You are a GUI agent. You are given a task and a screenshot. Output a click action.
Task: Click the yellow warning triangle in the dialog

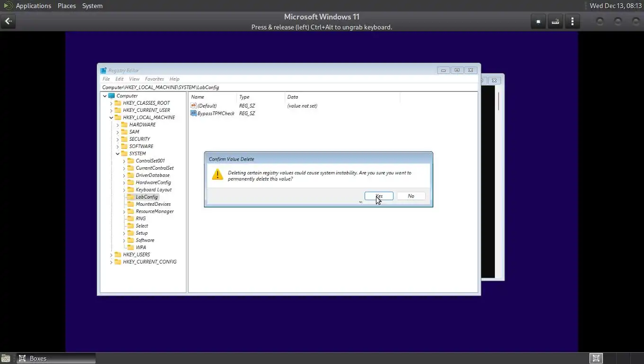tap(217, 174)
